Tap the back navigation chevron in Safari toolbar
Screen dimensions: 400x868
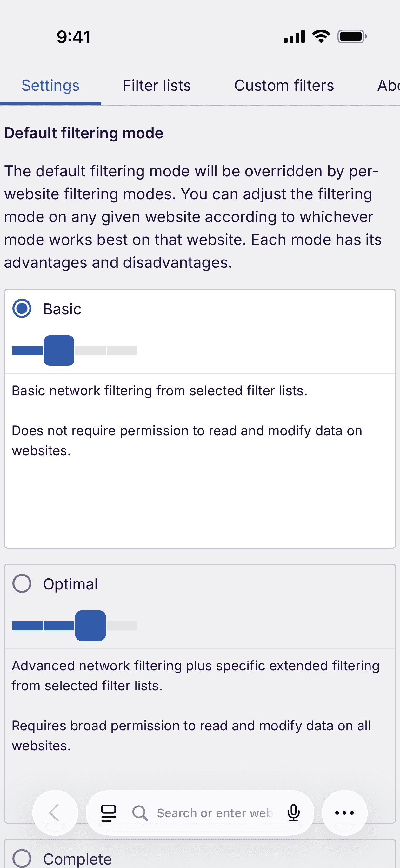(55, 812)
